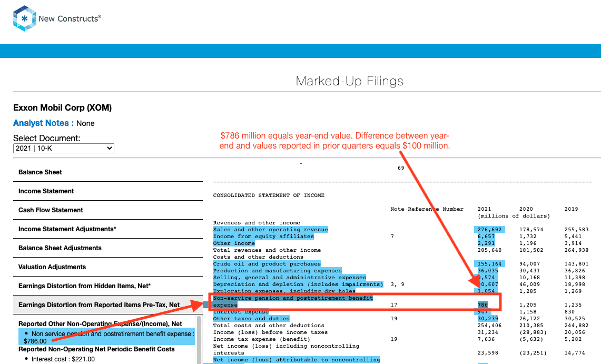Image resolution: width=601 pixels, height=364 pixels.
Task: Open the Select Document dropdown showing 2021 | 10-K
Action: (64, 148)
